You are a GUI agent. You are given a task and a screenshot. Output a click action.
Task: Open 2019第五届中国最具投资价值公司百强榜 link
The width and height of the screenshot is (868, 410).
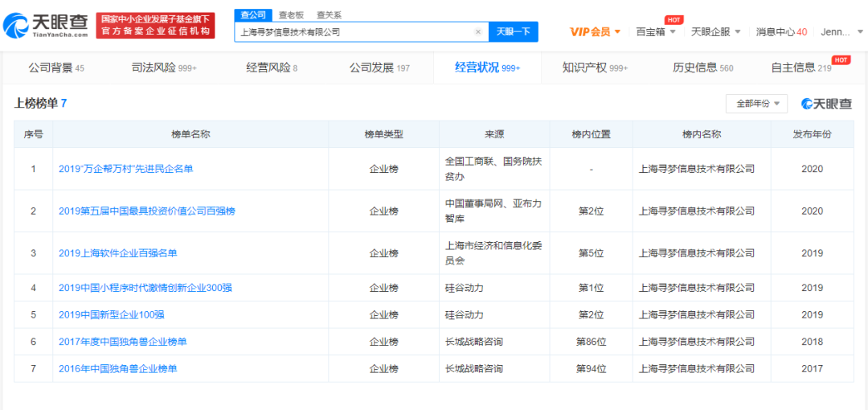click(x=147, y=211)
